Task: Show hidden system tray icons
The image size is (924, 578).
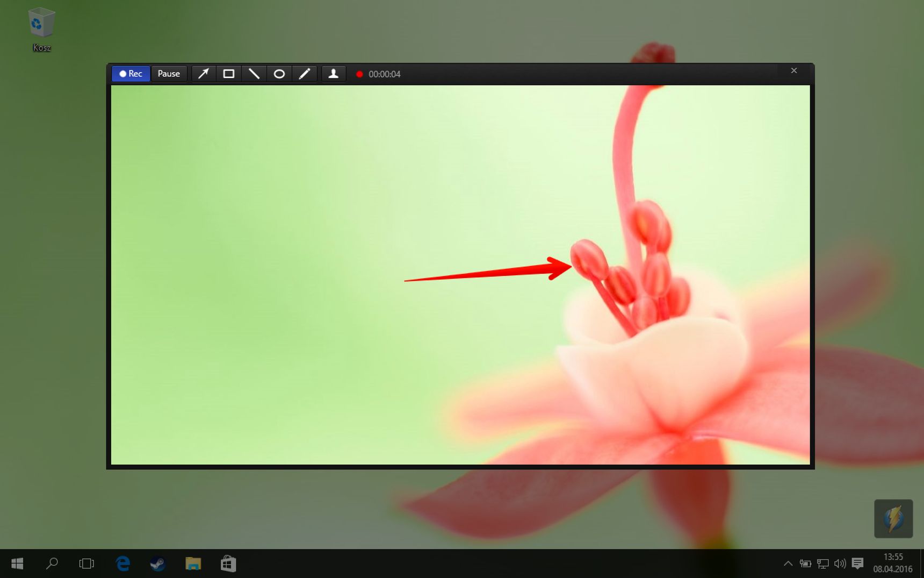Action: point(788,563)
